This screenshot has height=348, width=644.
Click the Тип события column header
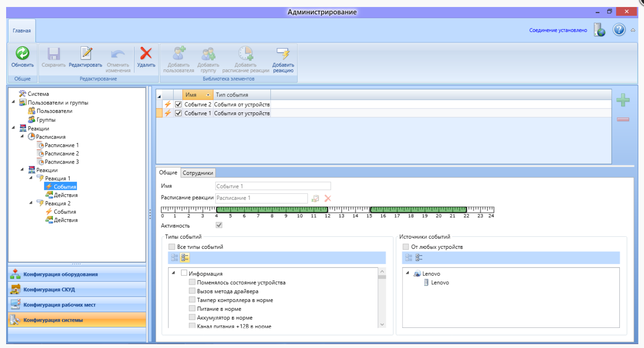click(241, 95)
